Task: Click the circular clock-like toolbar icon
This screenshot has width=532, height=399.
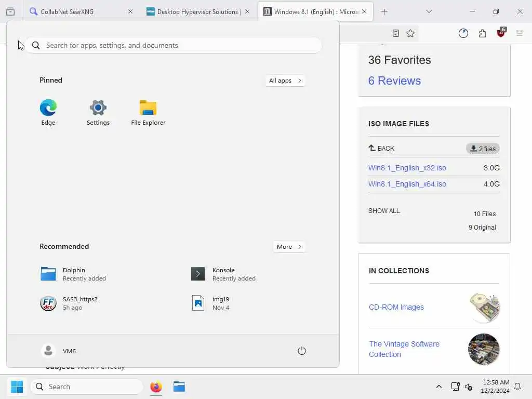Action: pos(463,33)
